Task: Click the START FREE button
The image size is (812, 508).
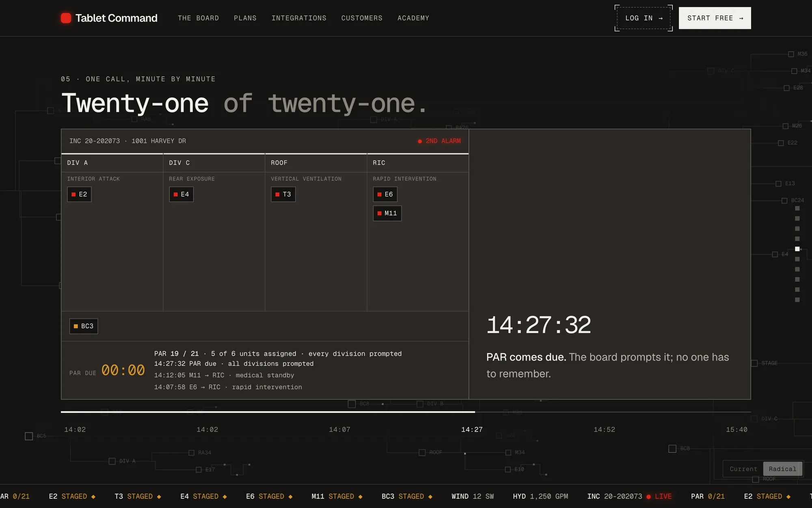Action: coord(715,18)
